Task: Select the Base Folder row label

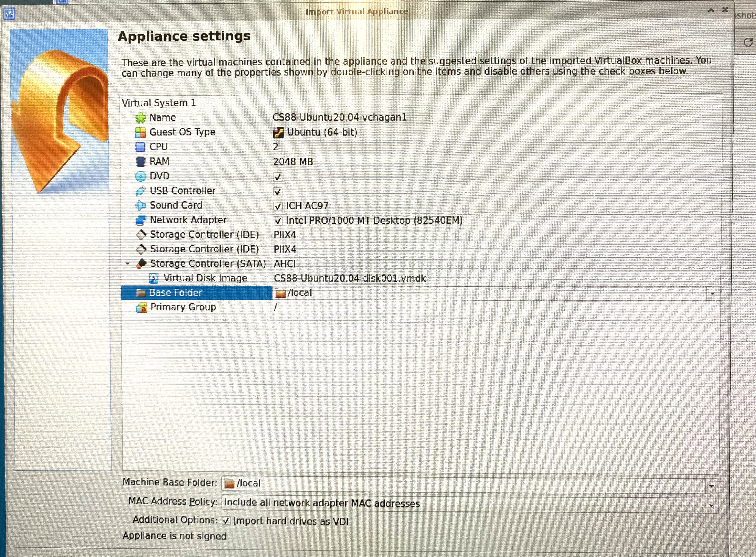Action: [176, 293]
